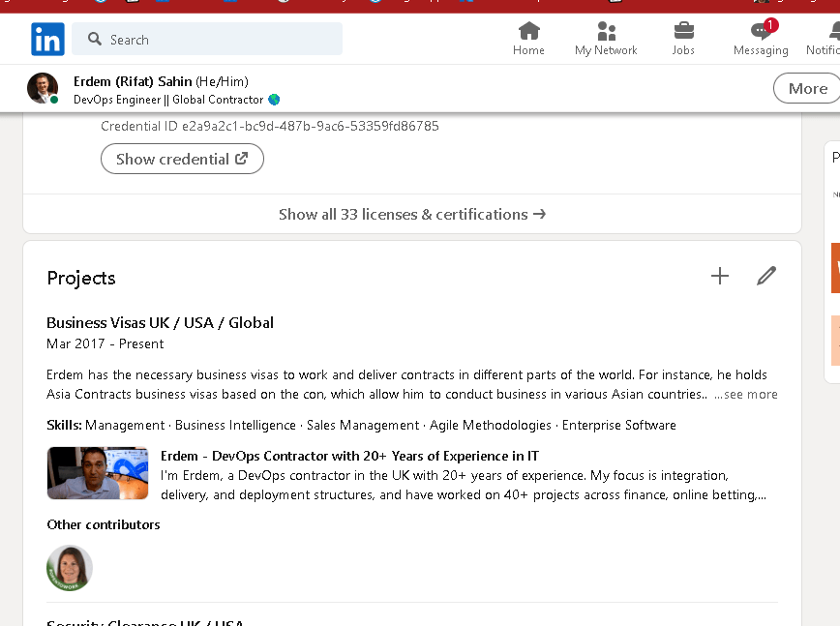The image size is (840, 626).
Task: Open Business Visas UK / USA / Global project
Action: point(161,323)
